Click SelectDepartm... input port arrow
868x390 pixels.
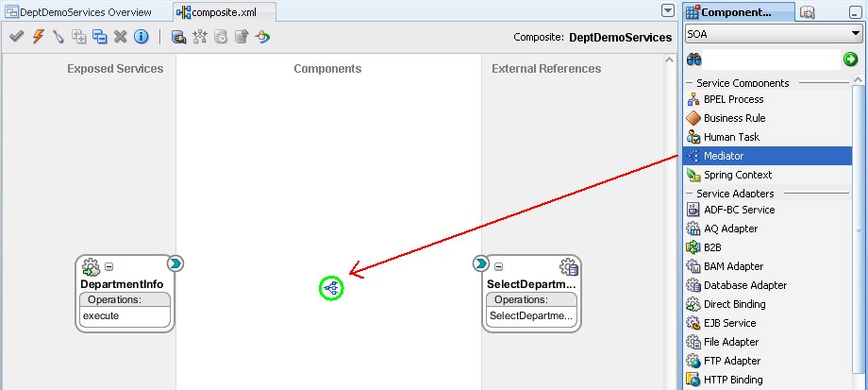pos(481,263)
